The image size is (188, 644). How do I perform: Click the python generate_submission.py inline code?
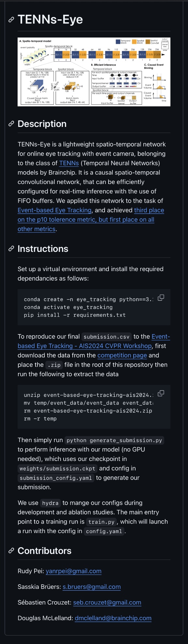pyautogui.click(x=114, y=440)
